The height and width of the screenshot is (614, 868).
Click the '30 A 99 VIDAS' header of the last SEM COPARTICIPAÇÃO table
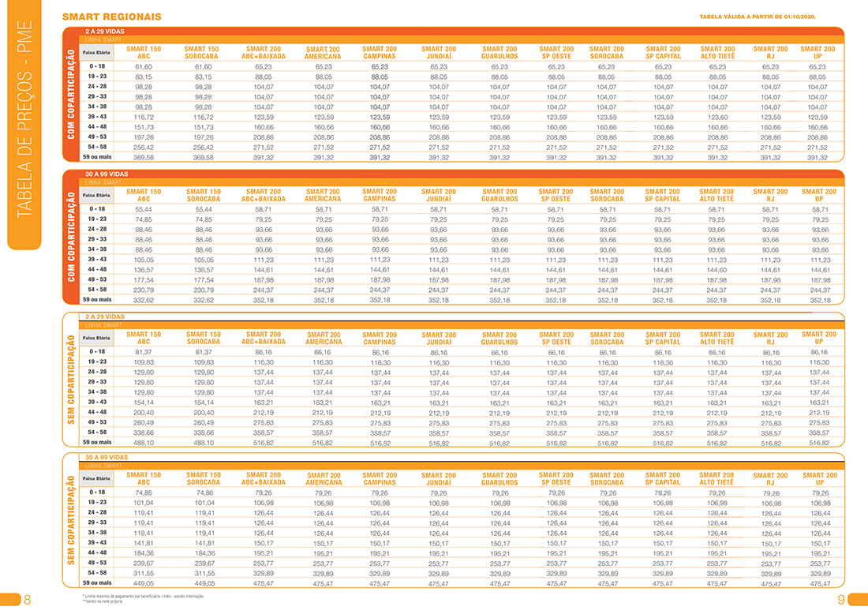click(x=107, y=457)
